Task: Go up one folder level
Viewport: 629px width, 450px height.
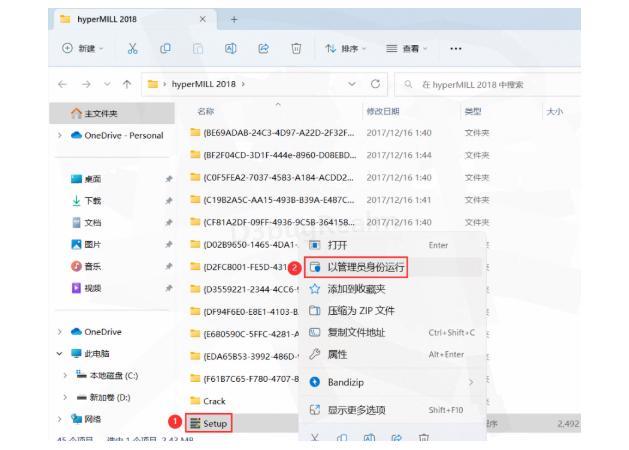Action: pos(127,84)
